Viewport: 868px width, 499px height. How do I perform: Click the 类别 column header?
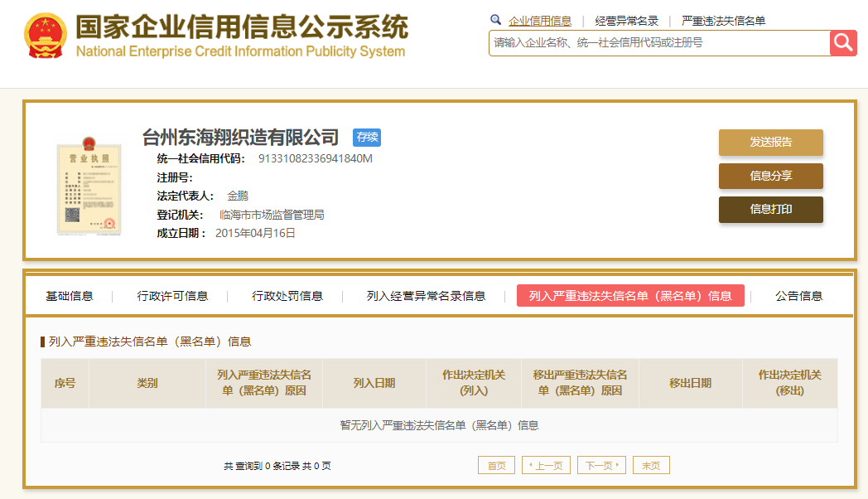coord(147,383)
